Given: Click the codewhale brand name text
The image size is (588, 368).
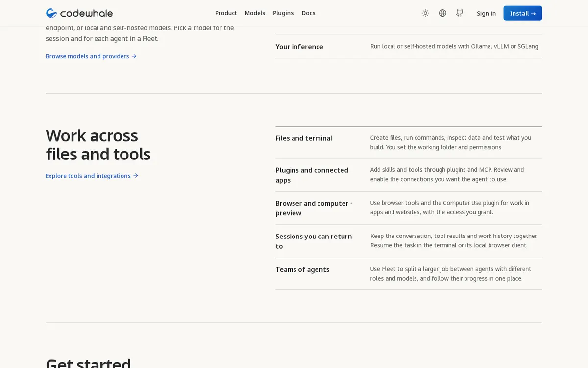Looking at the screenshot, I should tap(86, 13).
